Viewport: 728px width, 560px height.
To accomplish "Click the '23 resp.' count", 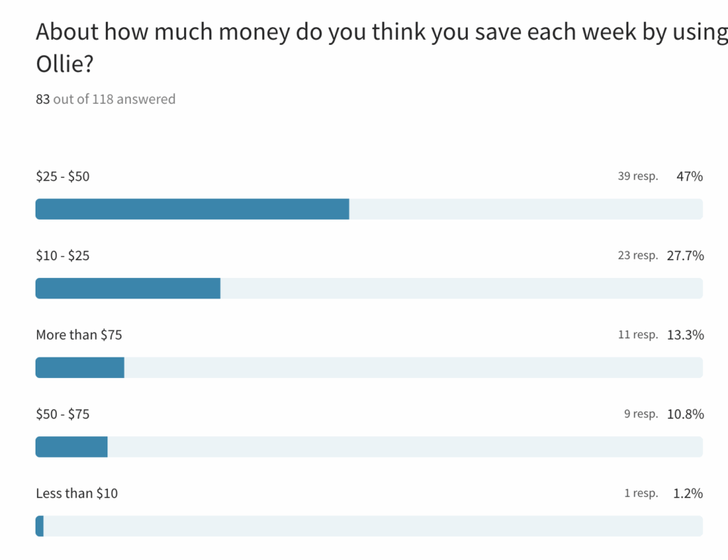I will tap(638, 255).
